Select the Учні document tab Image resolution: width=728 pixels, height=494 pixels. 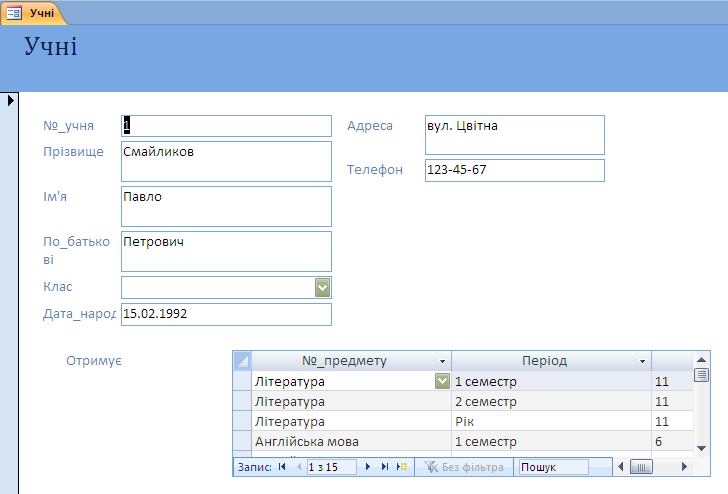[33, 13]
